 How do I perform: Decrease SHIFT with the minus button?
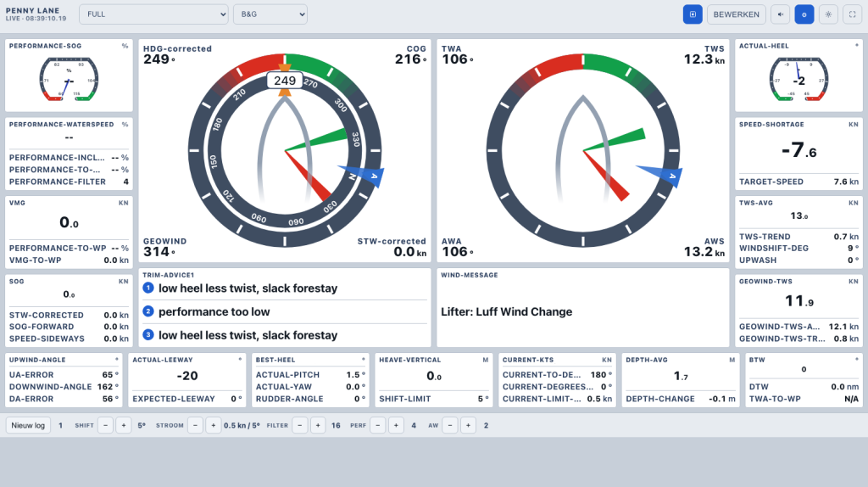pos(106,426)
